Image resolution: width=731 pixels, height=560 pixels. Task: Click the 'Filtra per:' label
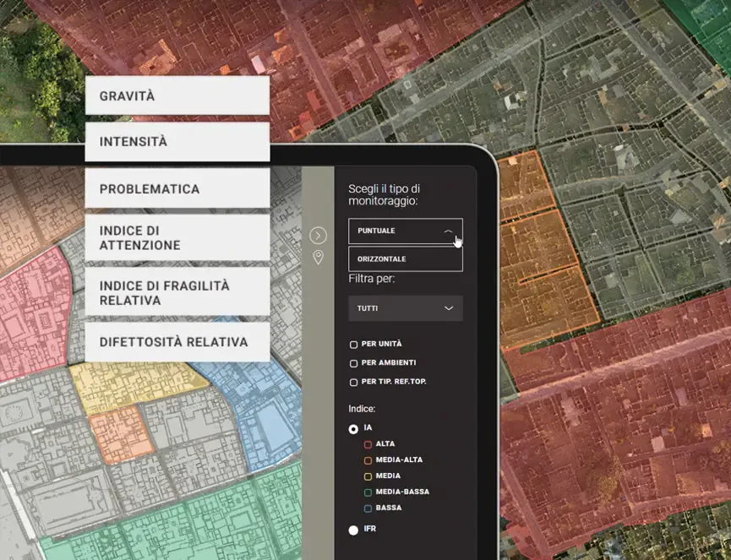pyautogui.click(x=372, y=279)
